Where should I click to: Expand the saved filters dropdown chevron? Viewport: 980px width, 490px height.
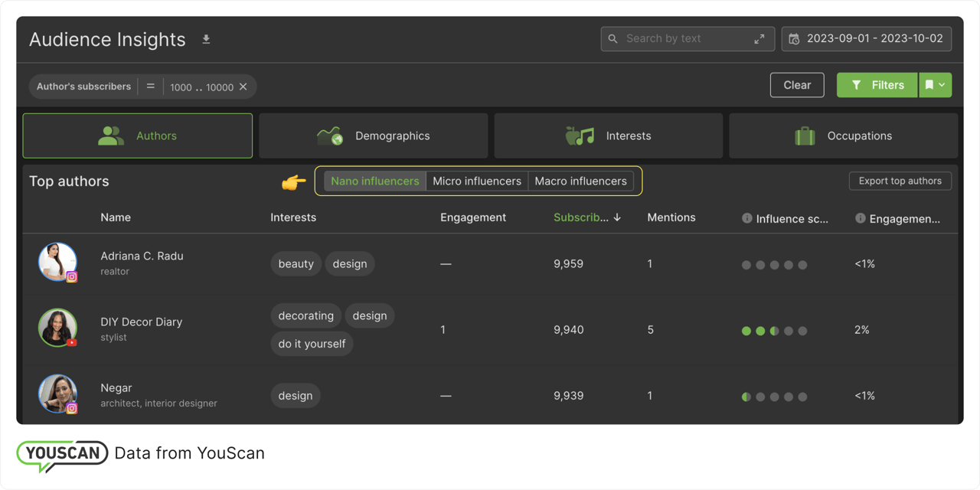click(x=942, y=85)
